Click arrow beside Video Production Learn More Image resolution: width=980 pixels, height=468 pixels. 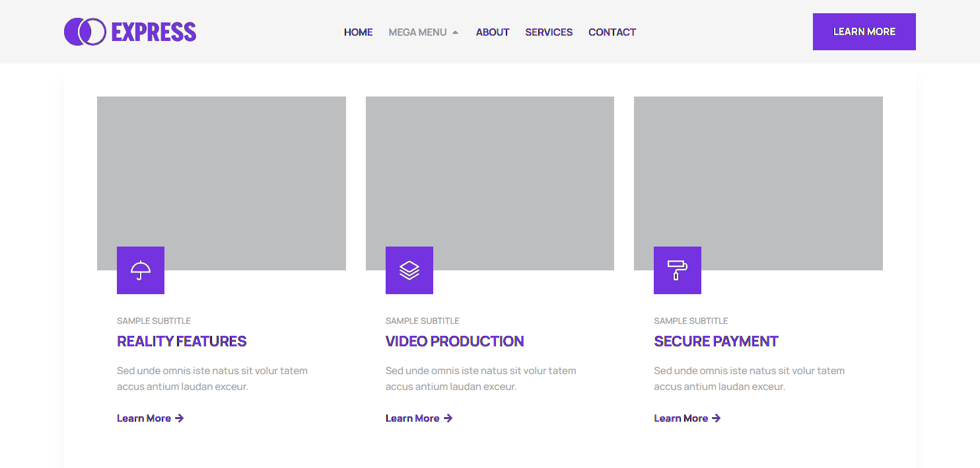coord(448,418)
